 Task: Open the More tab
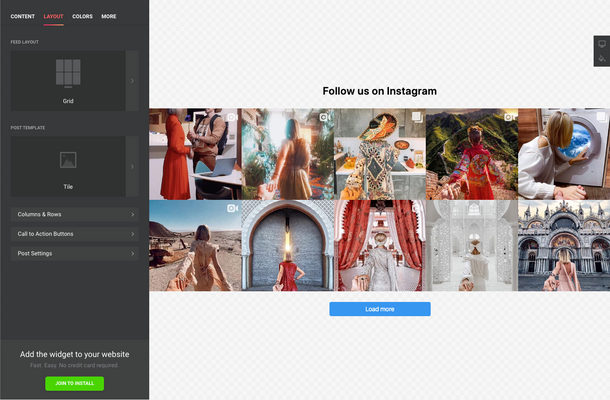tap(109, 16)
